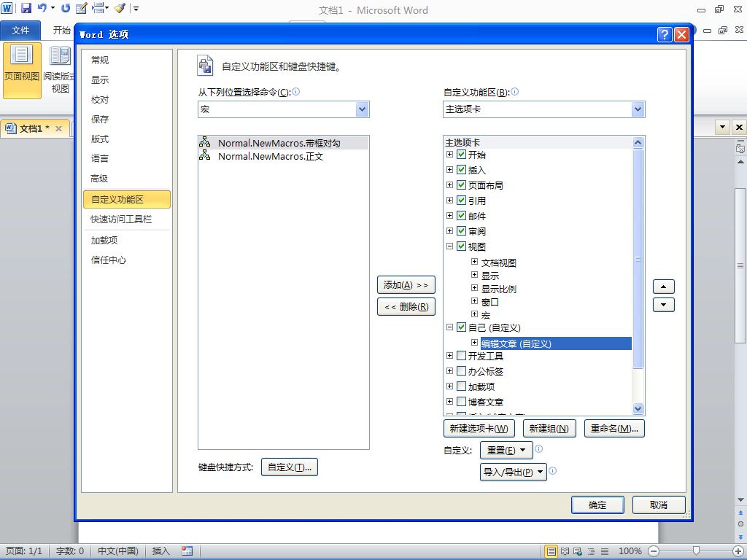
Task: Switch to web layout view in status bar
Action: tap(578, 551)
